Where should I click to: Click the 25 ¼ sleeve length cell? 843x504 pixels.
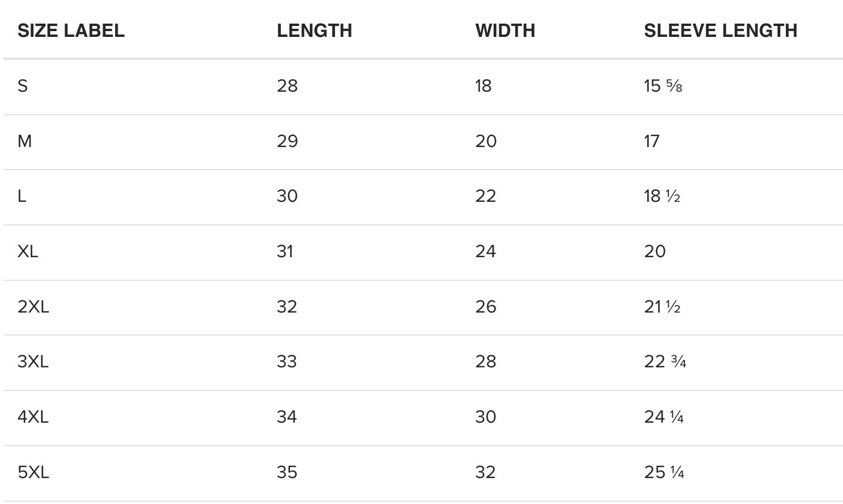664,472
